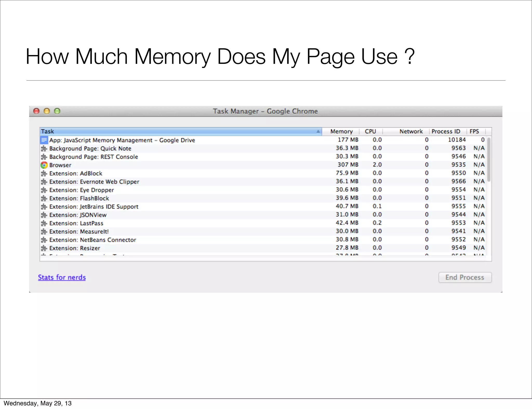This screenshot has height=409, width=532.
Task: Select the Extension: JetBrains IDE Support row
Action: click(263, 207)
